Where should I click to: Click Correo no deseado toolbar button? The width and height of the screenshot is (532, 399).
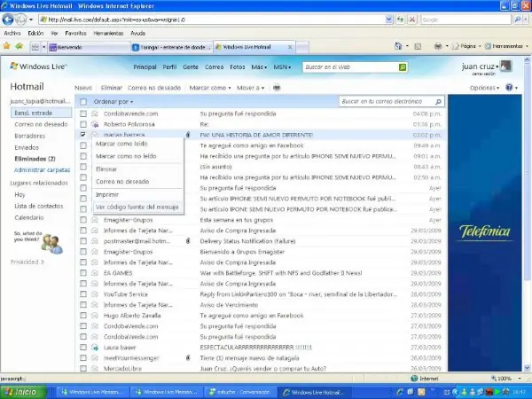point(154,88)
